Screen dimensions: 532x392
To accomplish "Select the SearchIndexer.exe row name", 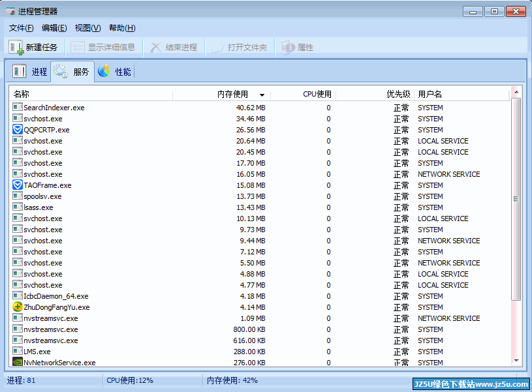I will pyautogui.click(x=54, y=108).
